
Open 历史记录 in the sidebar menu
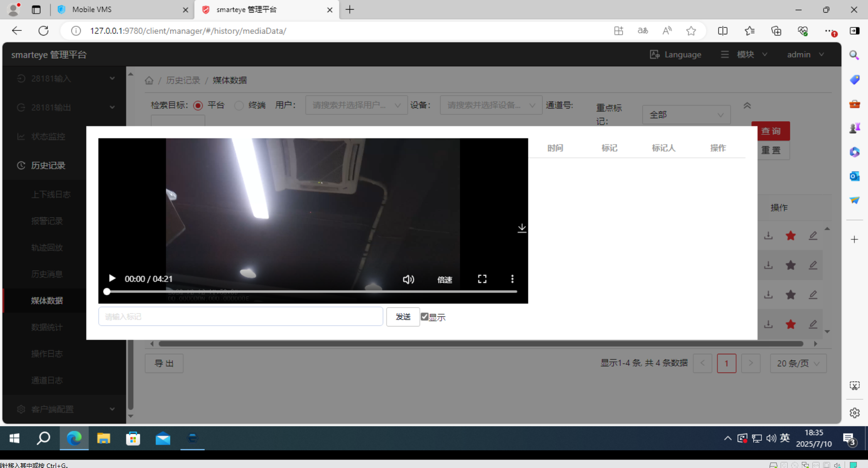coord(48,165)
